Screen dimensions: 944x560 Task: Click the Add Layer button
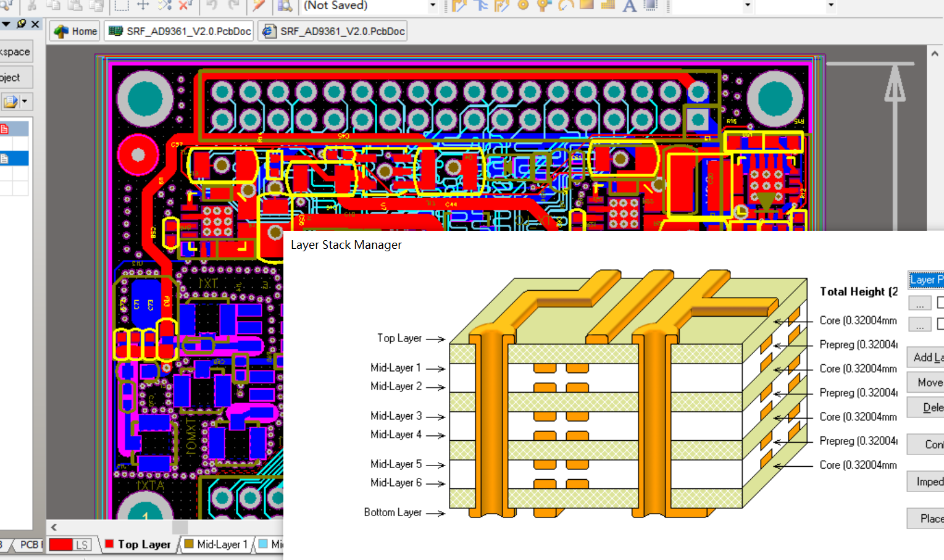coord(925,357)
